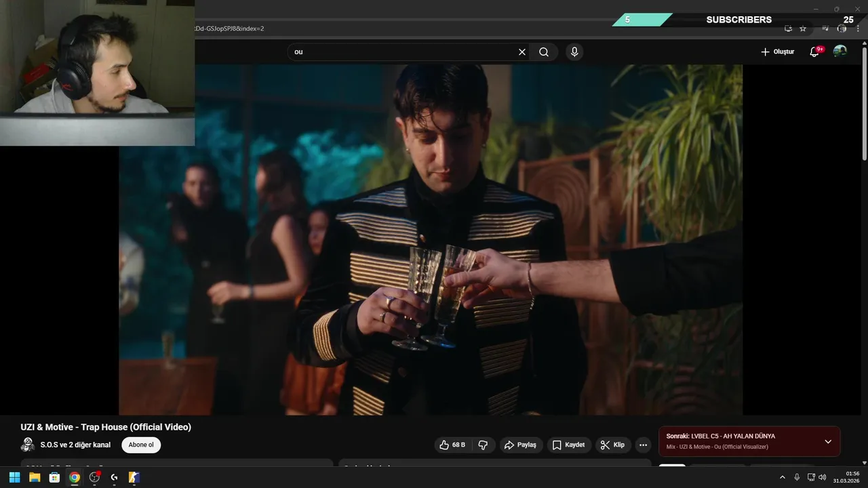Click 'Sonraki: LVBEL C5 - AH YALAN DÜNYA'

coord(721,436)
